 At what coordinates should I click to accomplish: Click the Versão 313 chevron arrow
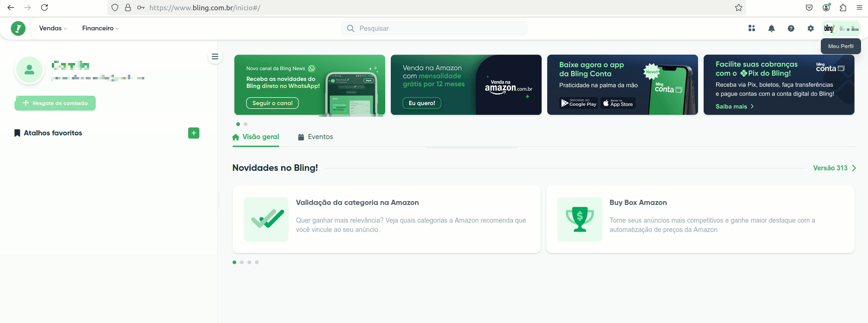[854, 168]
